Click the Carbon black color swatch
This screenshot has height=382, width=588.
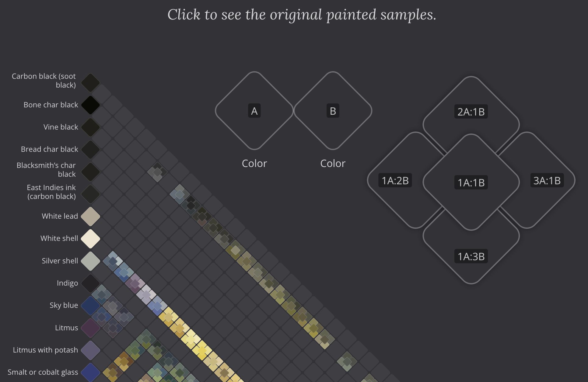[x=90, y=83]
